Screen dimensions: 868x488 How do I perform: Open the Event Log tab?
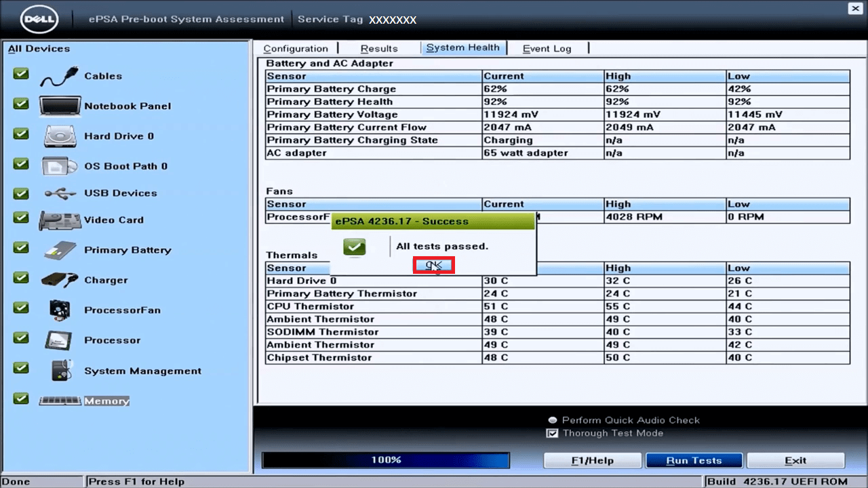point(547,49)
